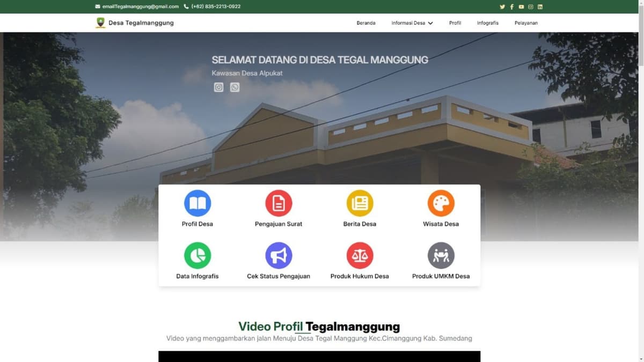Image resolution: width=644 pixels, height=362 pixels.
Task: Open the green Data Infografis pie chart icon
Action: pyautogui.click(x=197, y=255)
